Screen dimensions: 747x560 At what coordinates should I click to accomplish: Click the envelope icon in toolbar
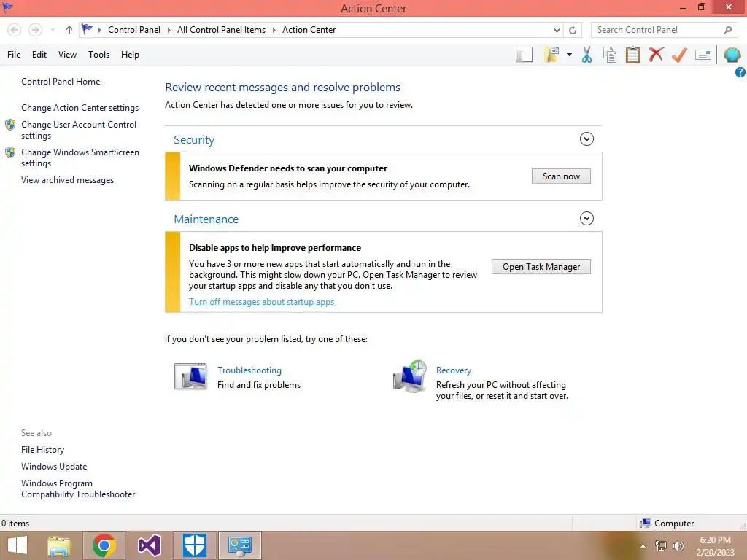pos(703,55)
